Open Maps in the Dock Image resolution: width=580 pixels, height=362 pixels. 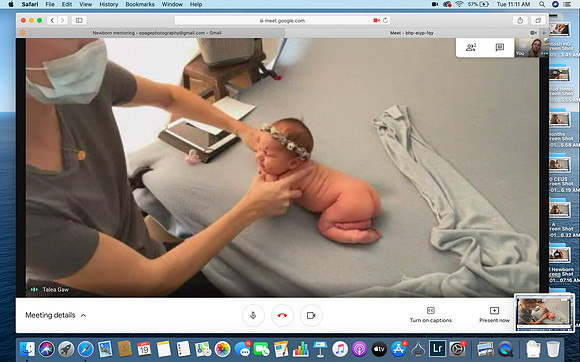[x=203, y=349]
